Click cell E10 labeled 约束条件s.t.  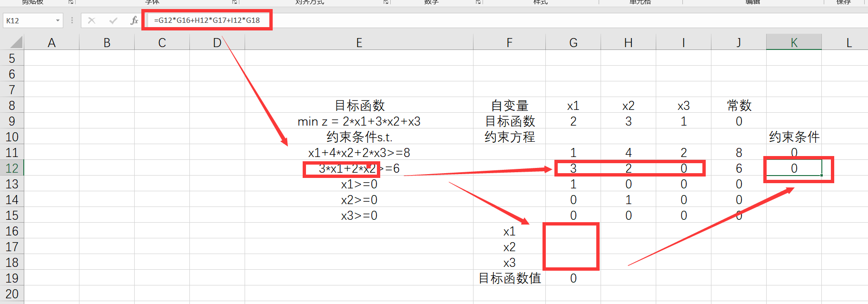359,137
